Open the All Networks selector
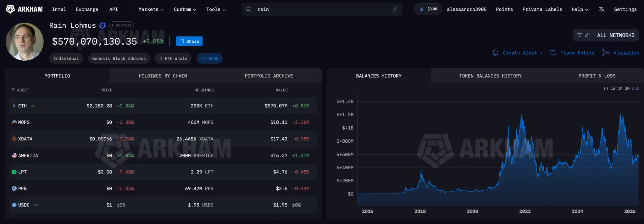 click(x=616, y=35)
